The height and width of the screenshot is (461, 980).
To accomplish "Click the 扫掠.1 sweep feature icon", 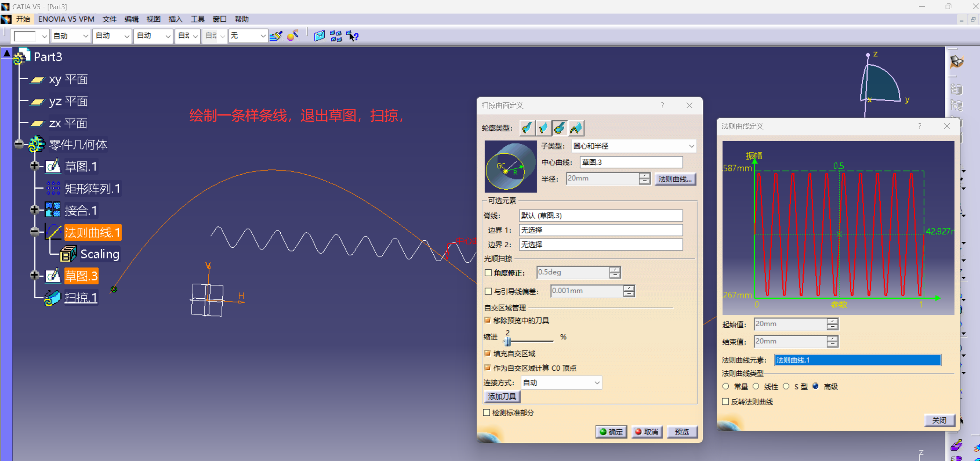I will (53, 298).
